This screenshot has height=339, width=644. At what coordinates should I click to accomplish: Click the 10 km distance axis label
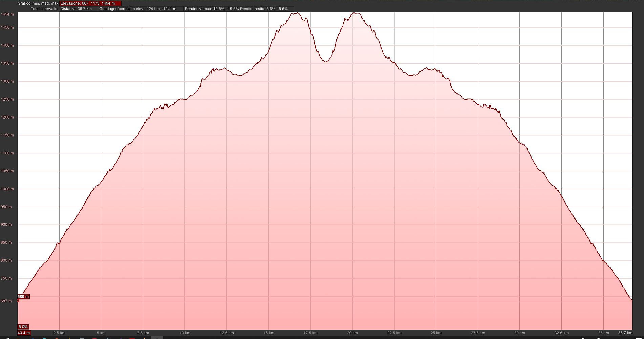pos(185,333)
